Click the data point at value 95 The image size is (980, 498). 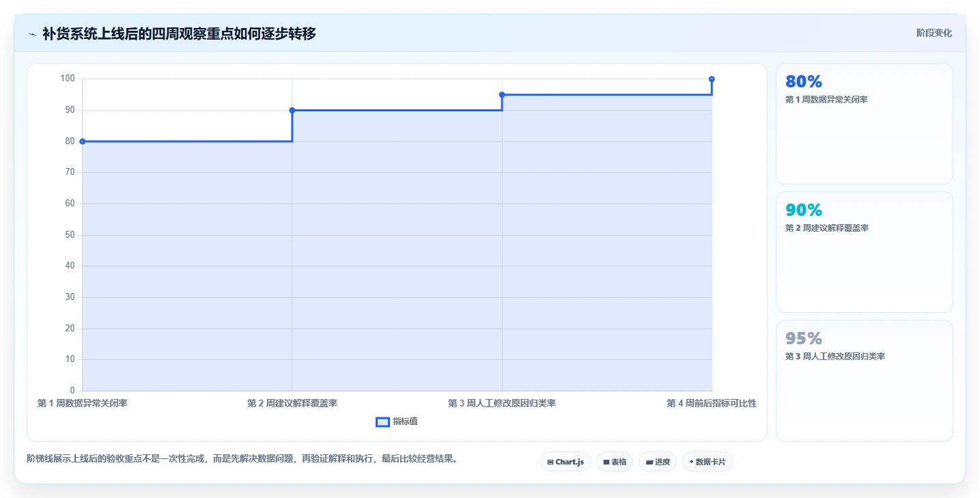click(502, 95)
